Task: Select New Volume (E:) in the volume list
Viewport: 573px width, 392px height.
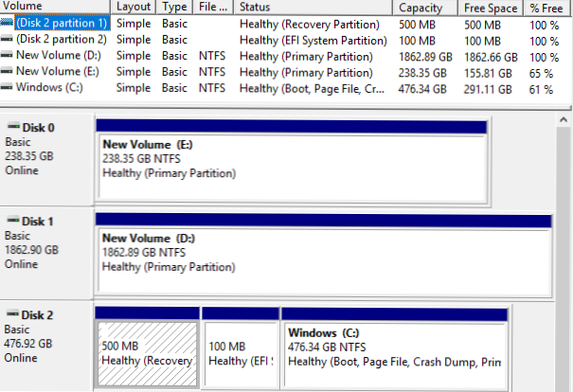Action: pos(285,72)
